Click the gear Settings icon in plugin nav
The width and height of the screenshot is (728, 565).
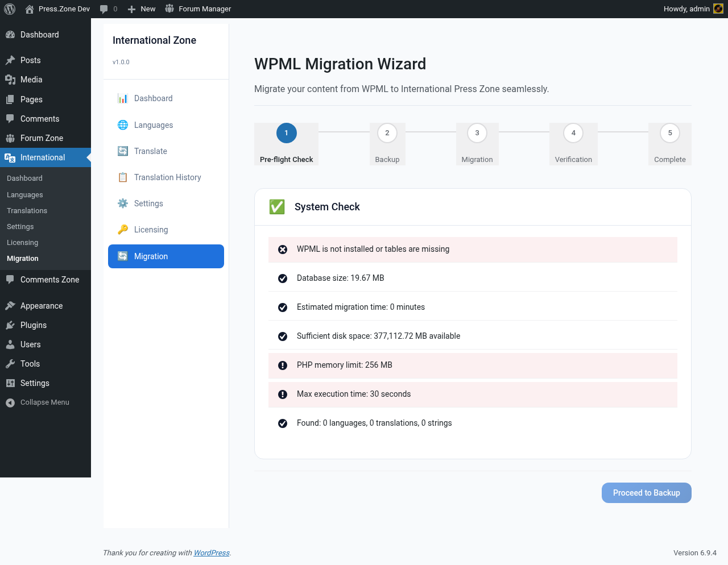(x=123, y=203)
